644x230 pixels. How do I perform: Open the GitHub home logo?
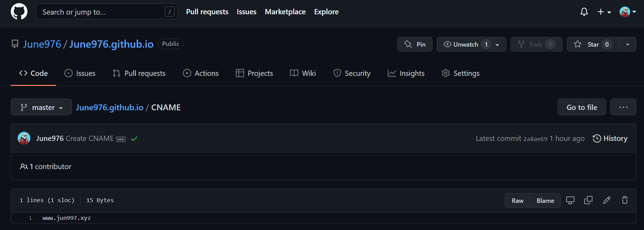19,12
